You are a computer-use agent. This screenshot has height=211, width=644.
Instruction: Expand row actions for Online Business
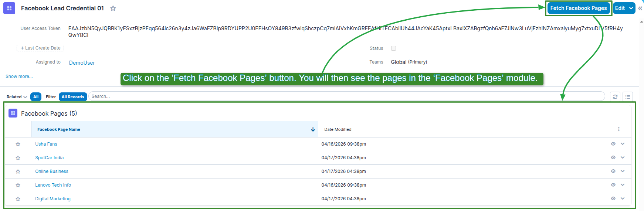623,171
